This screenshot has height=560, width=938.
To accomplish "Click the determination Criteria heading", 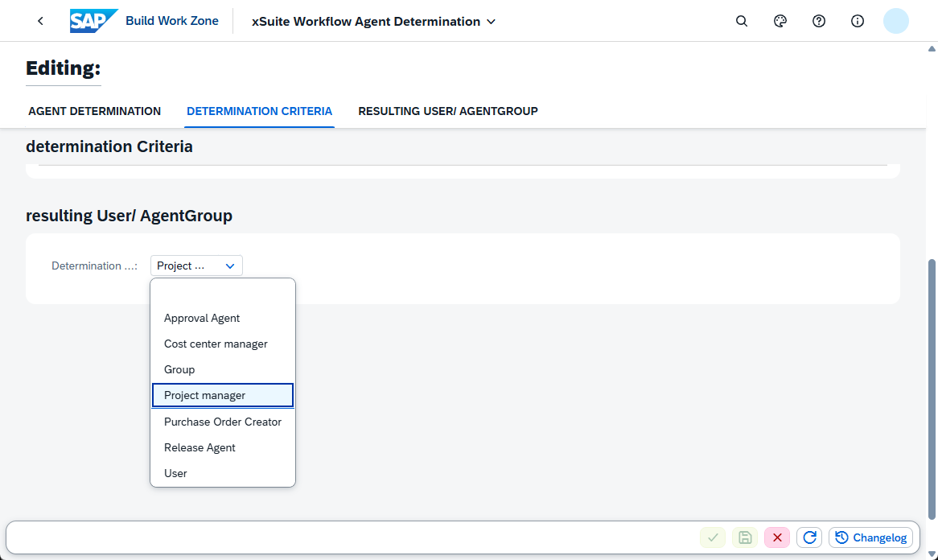I will [109, 146].
